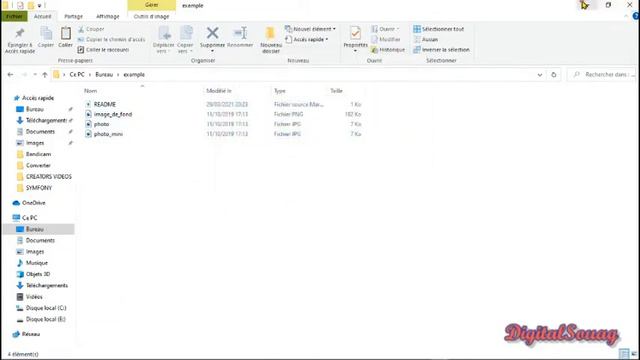Switch to the Partage tab
The width and height of the screenshot is (640, 360).
(73, 16)
